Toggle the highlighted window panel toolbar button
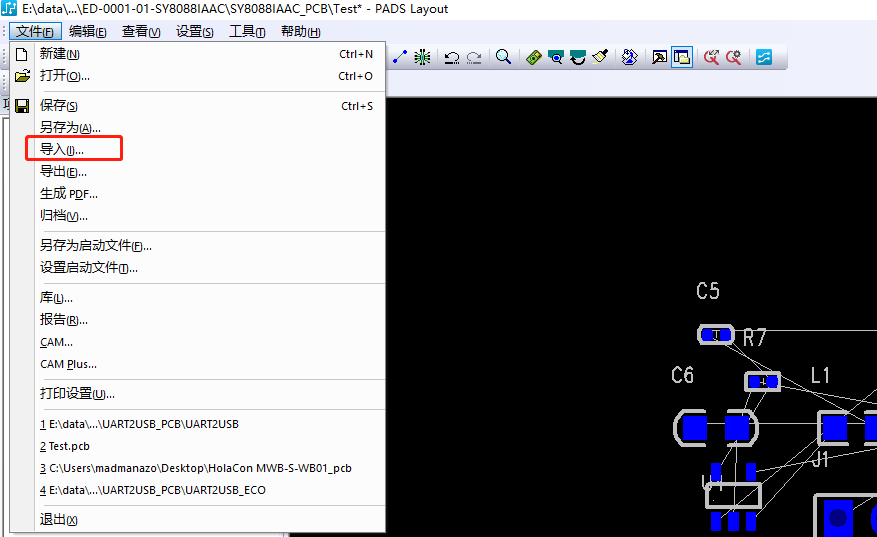This screenshot has height=537, width=877. tap(682, 58)
